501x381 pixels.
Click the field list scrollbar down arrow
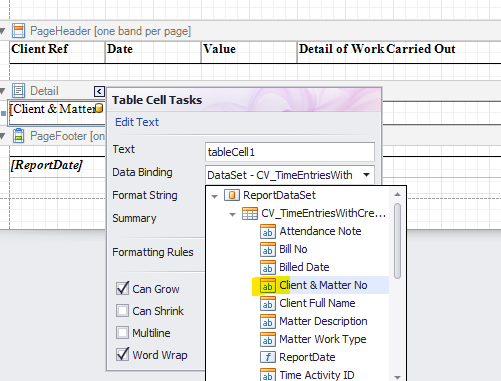click(397, 377)
